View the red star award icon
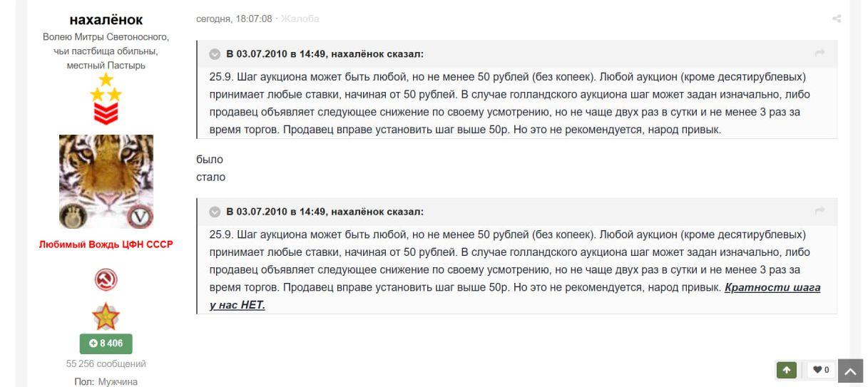The height and width of the screenshot is (387, 868). point(106,314)
